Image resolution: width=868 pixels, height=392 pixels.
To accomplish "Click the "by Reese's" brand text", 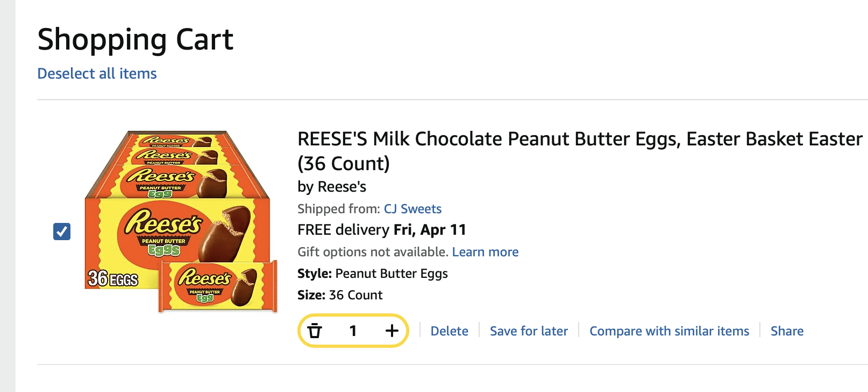I will (x=332, y=187).
